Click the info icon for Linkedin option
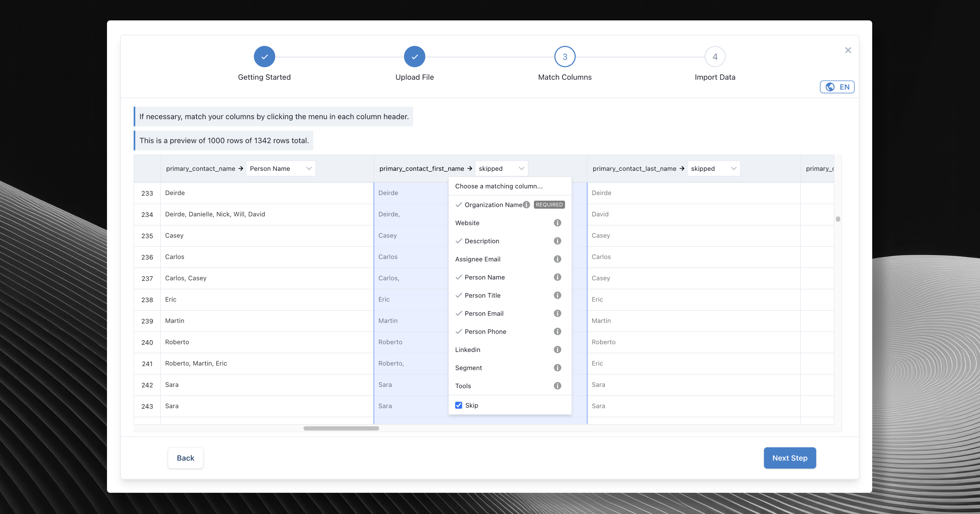Image resolution: width=980 pixels, height=514 pixels. point(557,349)
